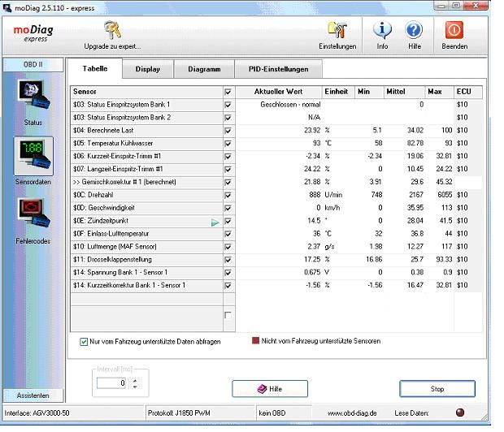Switch to the Display tab
Viewport: 504px width, 432px height.
tap(148, 69)
